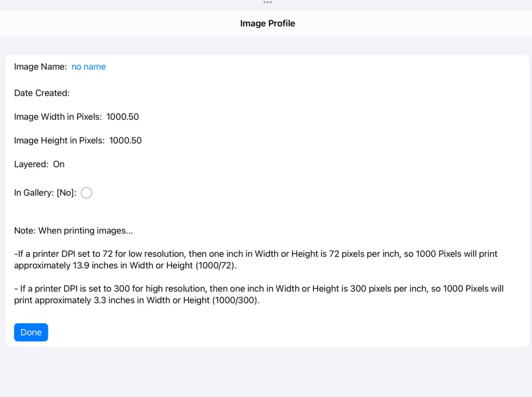Toggle the In Gallery radio circle
Screen dimensions: 532x397
pos(86,193)
